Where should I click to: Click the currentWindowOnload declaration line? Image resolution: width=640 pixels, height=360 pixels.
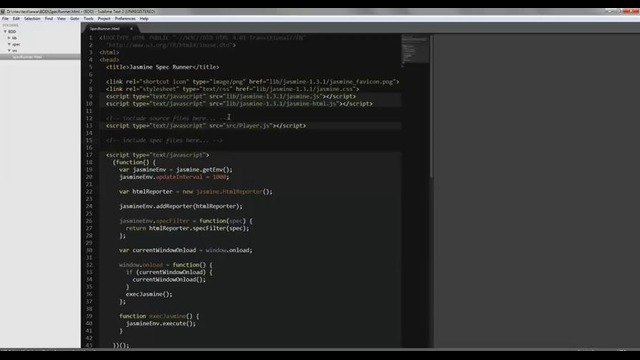pyautogui.click(x=186, y=250)
